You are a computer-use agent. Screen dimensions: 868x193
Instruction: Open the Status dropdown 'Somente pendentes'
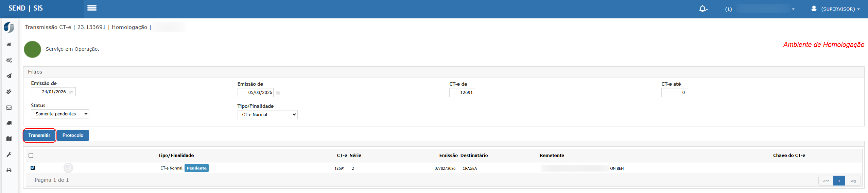click(x=60, y=114)
